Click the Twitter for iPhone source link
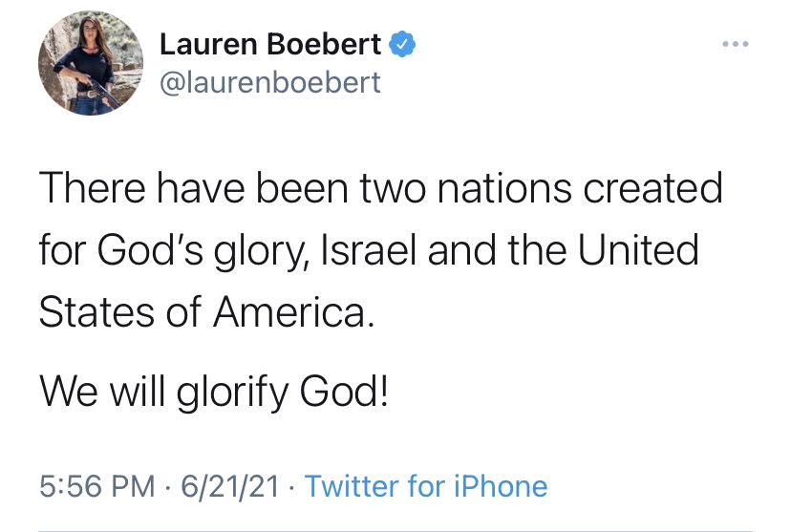This screenshot has width=791, height=532. click(x=426, y=486)
